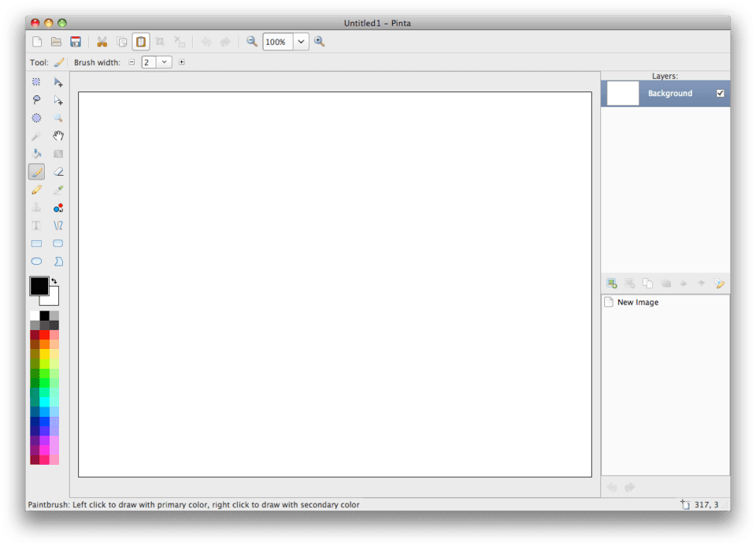Select the Paint Bucket tool
Viewport: 756px width, 546px height.
[x=36, y=154]
